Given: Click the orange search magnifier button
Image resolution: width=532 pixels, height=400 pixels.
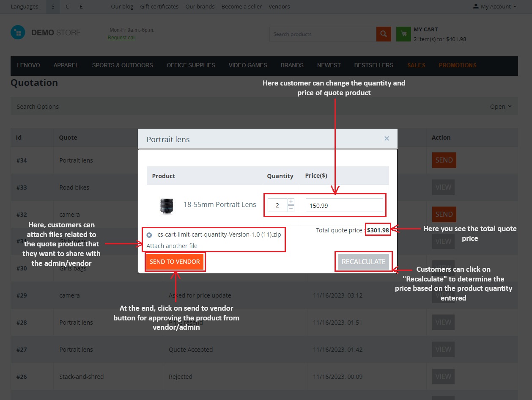Looking at the screenshot, I should tap(383, 34).
